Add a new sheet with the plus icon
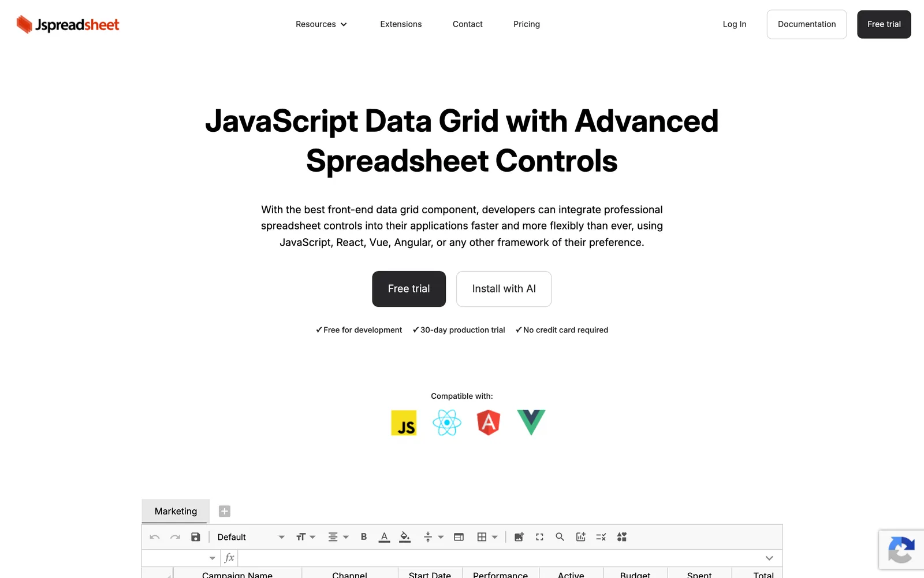924x578 pixels. pos(225,512)
